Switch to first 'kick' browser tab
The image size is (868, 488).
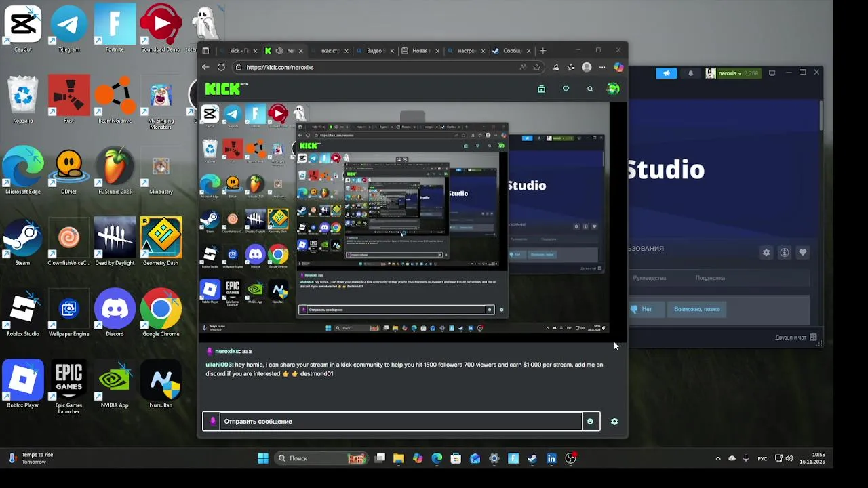239,51
